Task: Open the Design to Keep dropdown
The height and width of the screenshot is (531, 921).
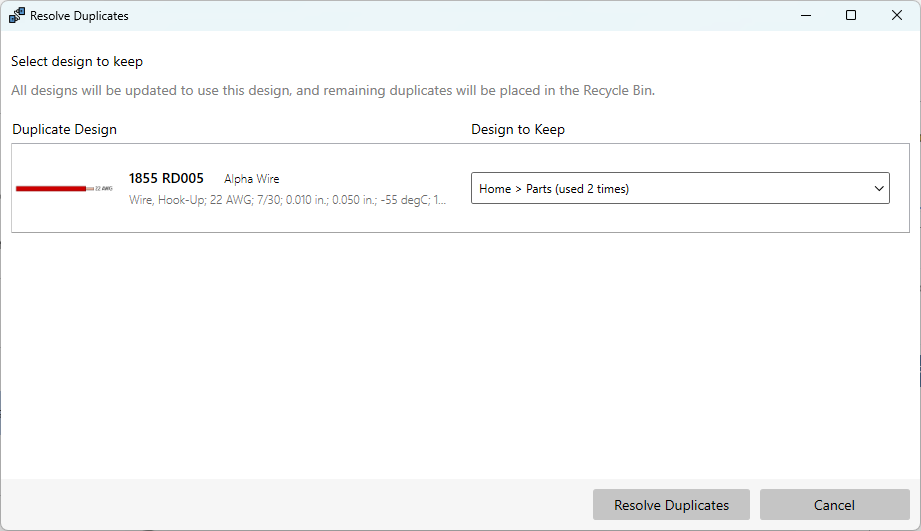Action: click(680, 189)
